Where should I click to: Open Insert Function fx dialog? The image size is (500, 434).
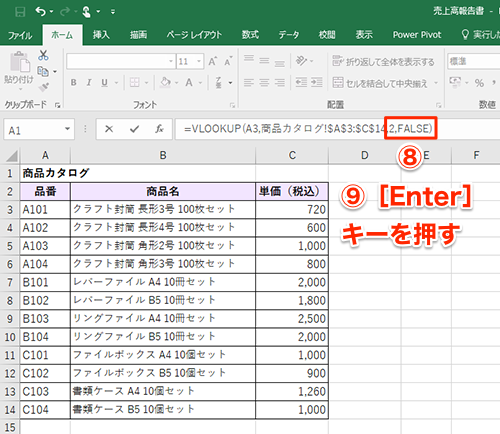point(159,129)
